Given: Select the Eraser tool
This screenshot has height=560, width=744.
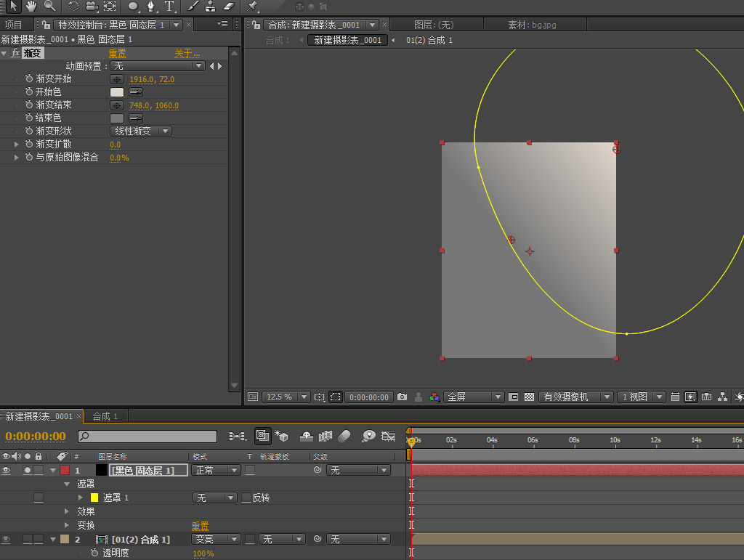Looking at the screenshot, I should 228,6.
